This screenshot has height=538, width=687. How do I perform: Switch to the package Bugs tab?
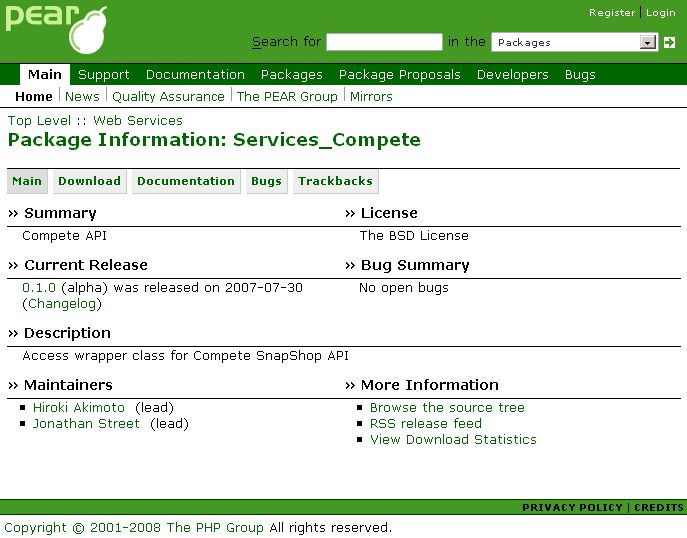pos(266,181)
